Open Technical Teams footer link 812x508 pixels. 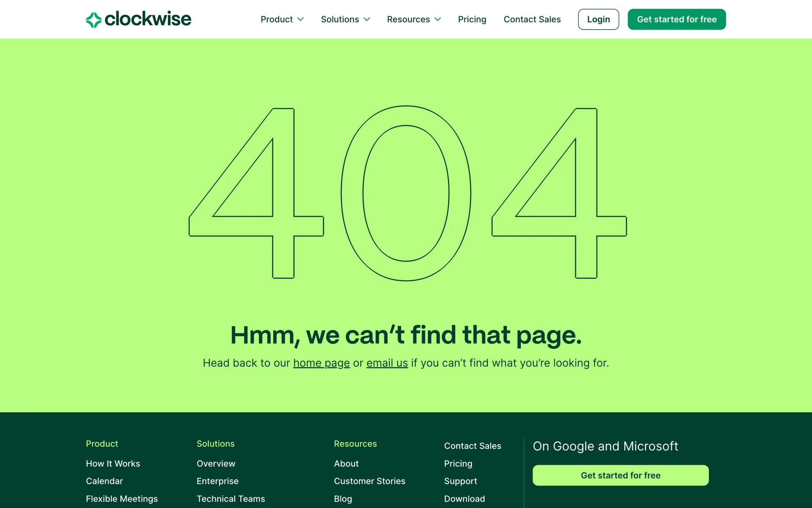click(x=230, y=499)
